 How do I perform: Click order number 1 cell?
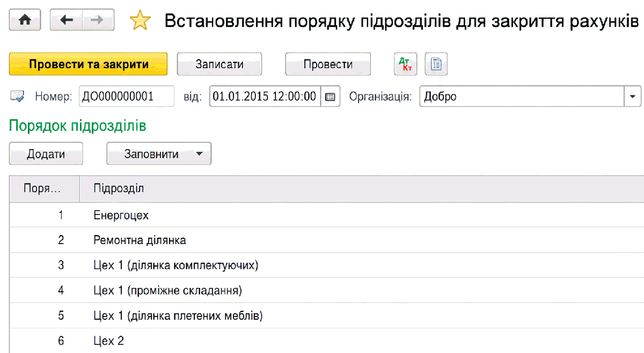click(44, 215)
